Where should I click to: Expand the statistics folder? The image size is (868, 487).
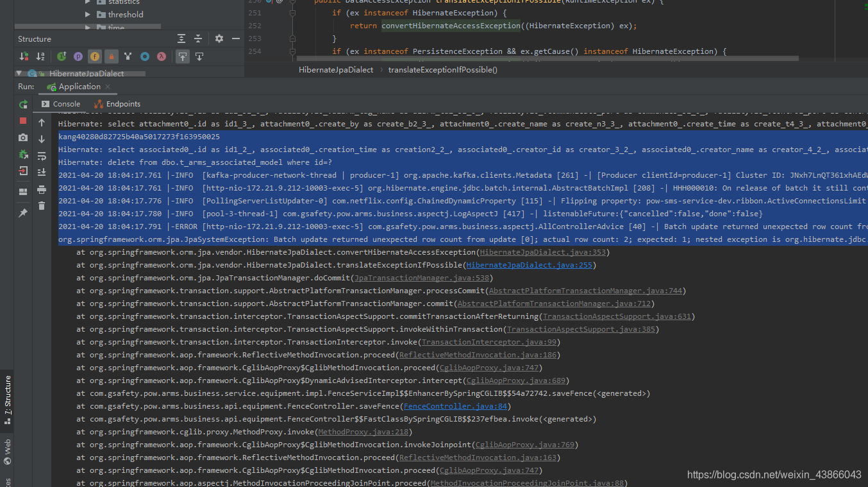pos(88,2)
